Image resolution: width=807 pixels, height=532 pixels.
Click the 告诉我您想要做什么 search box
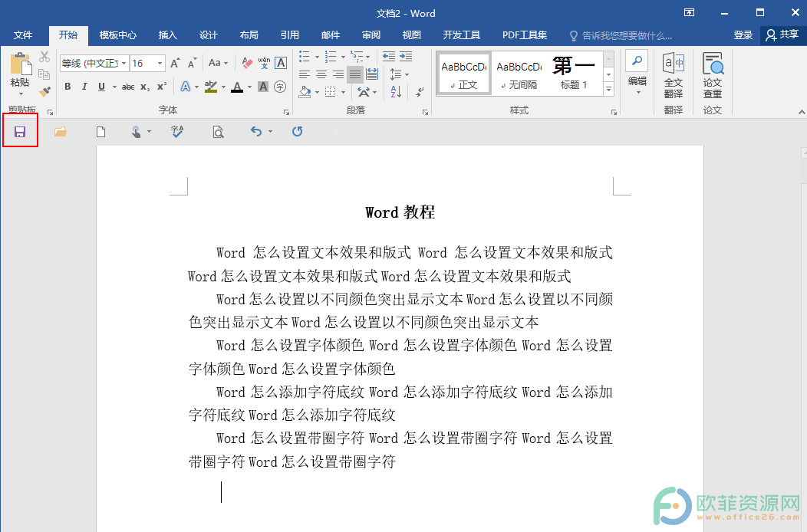[x=621, y=35]
